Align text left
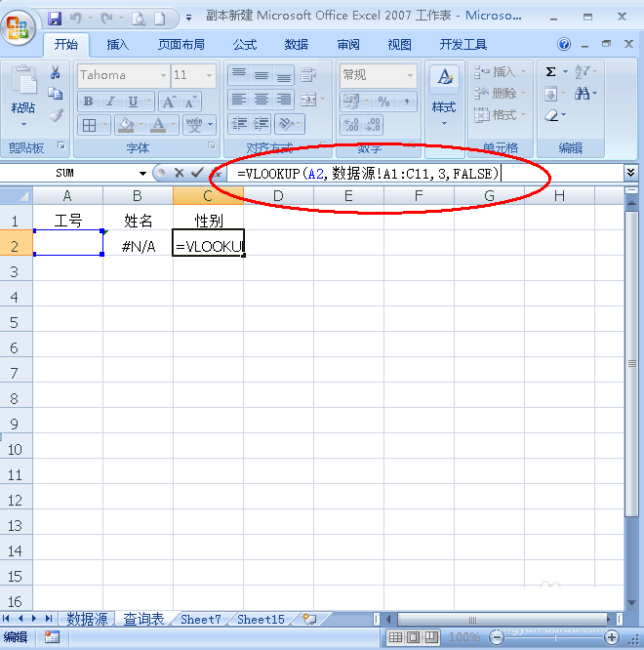Screen dimensions: 644x650 pos(239,100)
